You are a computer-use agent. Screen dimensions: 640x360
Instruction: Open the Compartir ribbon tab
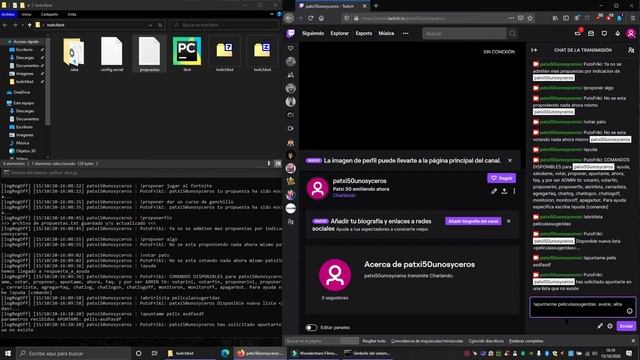(49, 14)
